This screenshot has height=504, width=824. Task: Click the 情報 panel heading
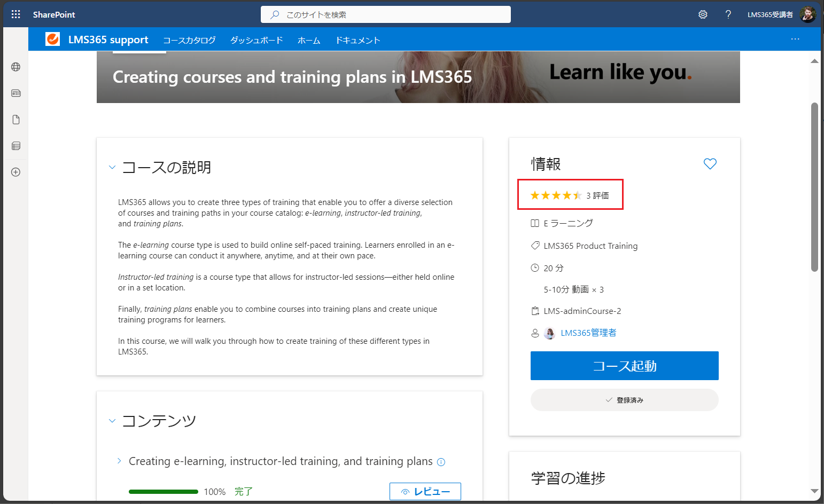546,164
